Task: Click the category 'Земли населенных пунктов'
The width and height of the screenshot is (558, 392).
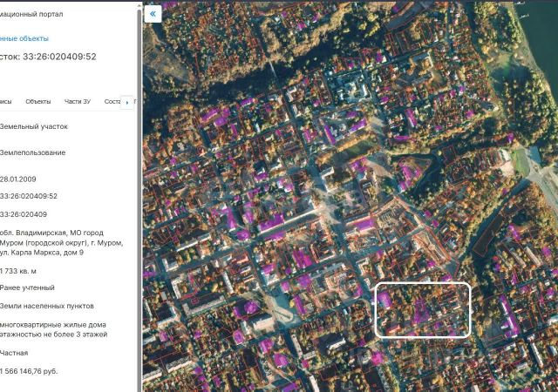Action: (x=47, y=306)
